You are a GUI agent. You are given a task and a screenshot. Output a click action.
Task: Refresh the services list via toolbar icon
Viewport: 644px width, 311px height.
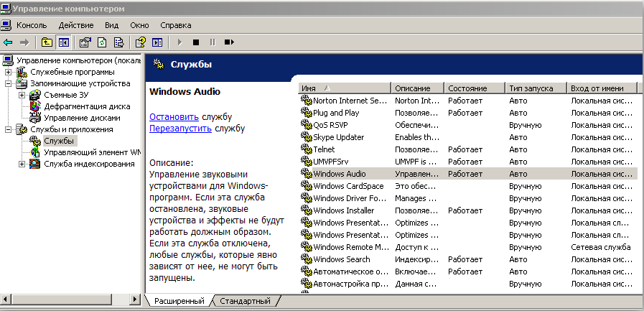(102, 42)
